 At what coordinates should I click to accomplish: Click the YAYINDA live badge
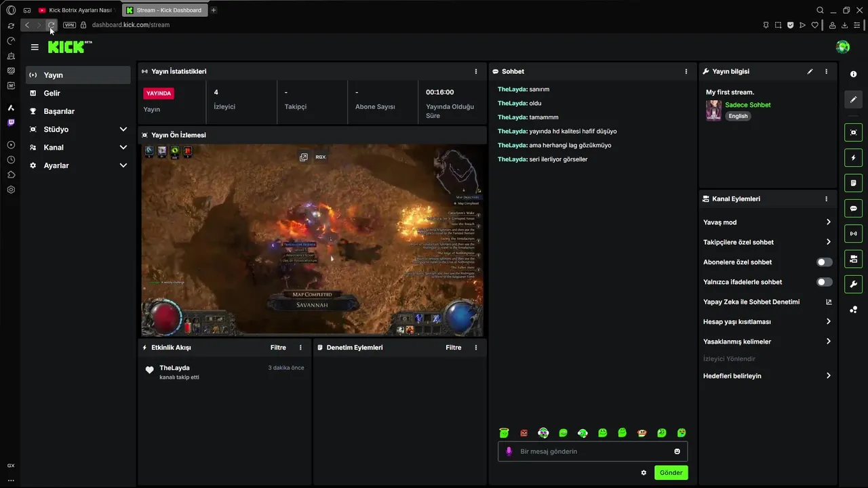[x=159, y=94]
